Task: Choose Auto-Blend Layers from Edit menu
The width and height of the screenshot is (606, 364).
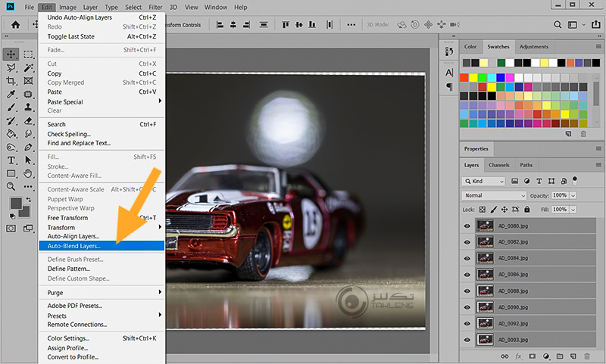Action: pyautogui.click(x=74, y=246)
